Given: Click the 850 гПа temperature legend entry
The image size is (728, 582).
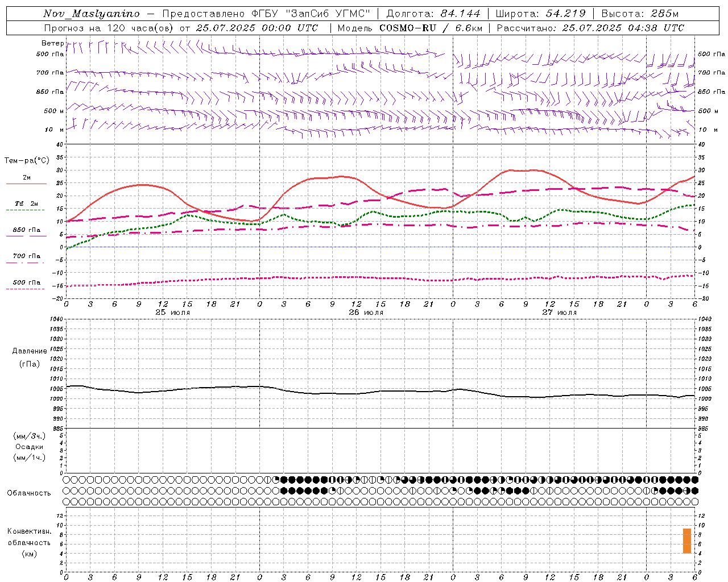Looking at the screenshot, I should 27,230.
